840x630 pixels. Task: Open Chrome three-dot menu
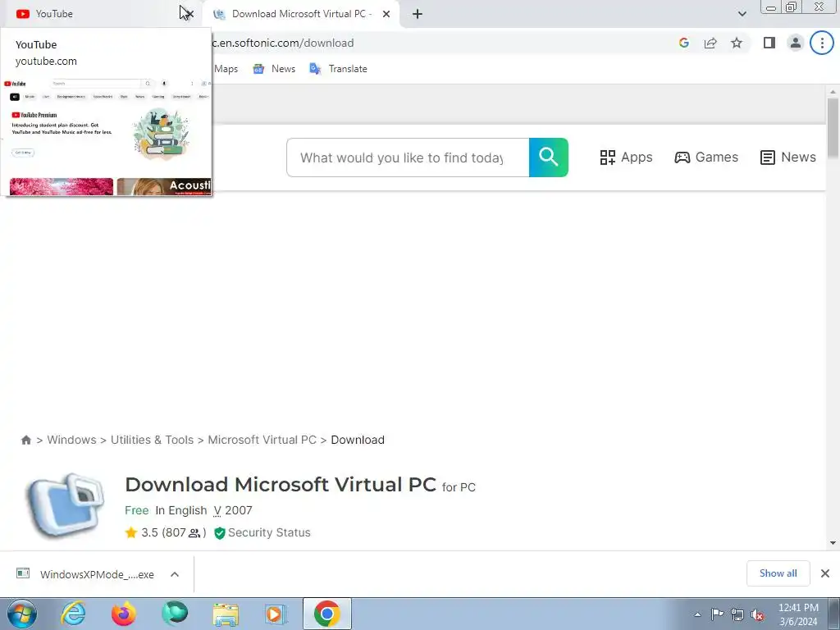(x=822, y=43)
